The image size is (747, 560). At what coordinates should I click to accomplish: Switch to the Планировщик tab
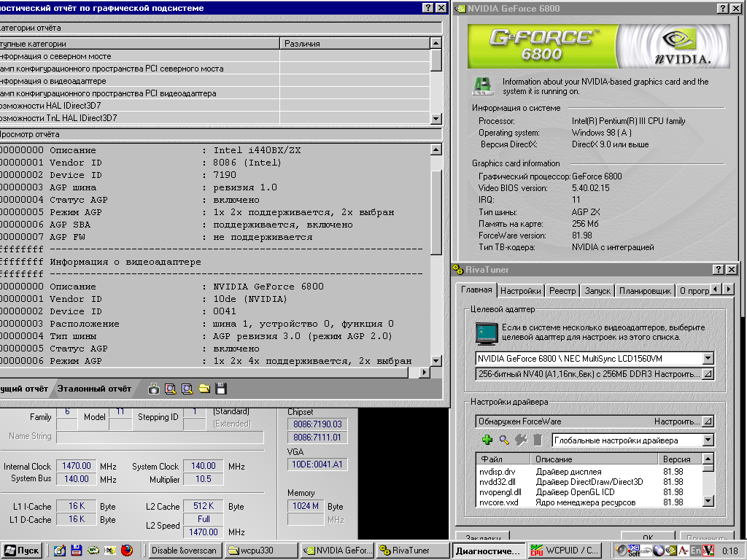(x=645, y=290)
